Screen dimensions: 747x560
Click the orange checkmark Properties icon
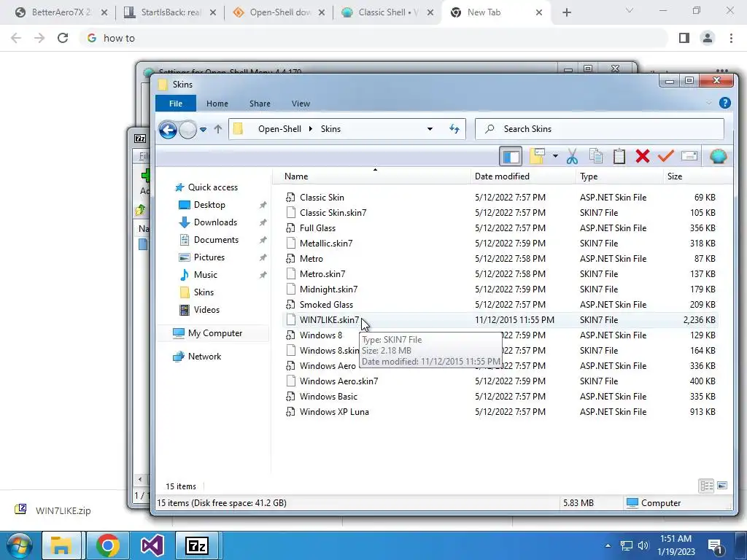coord(665,156)
